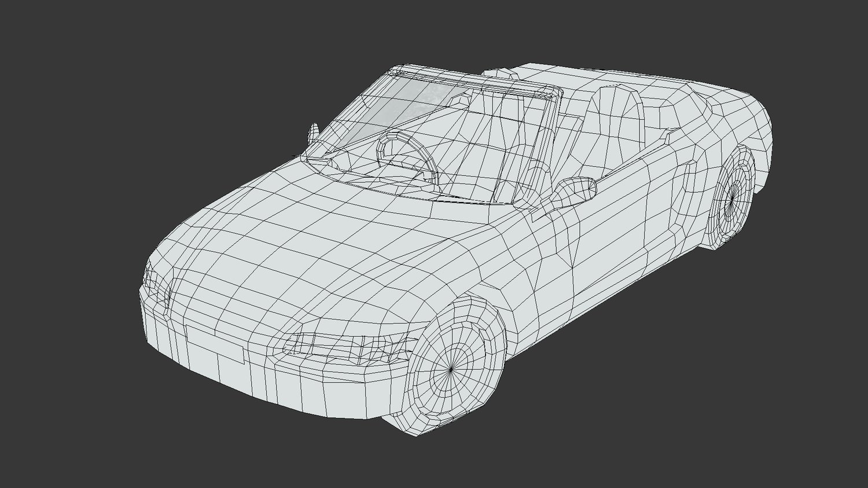Select the rear wheel center hub
868x488 pixels.
coord(731,199)
